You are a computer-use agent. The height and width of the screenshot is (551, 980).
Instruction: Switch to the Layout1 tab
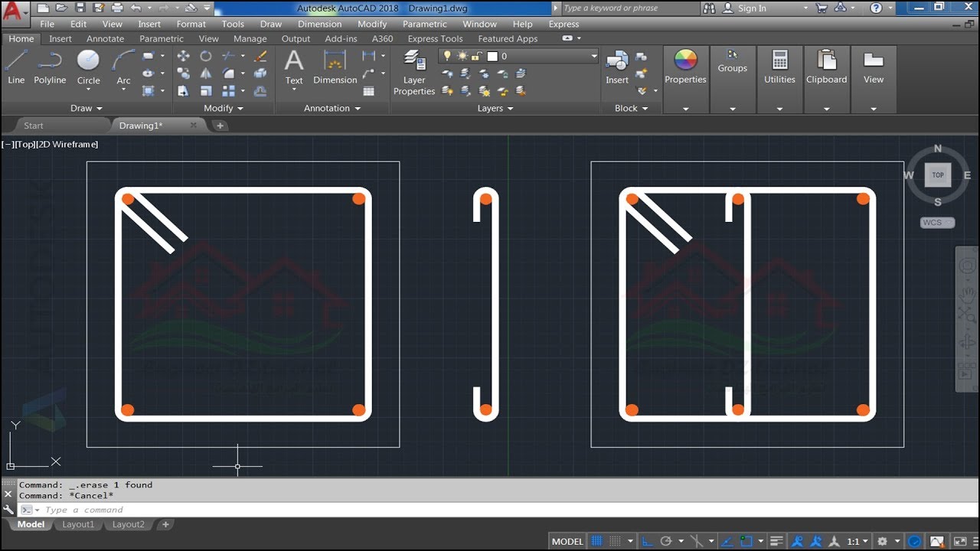[78, 524]
